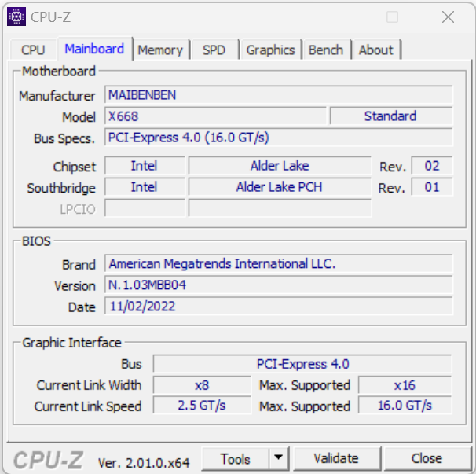Screen dimensions: 476x474
Task: Select the Bus Specs PCI-Express 4.0 field
Action: tap(278, 138)
